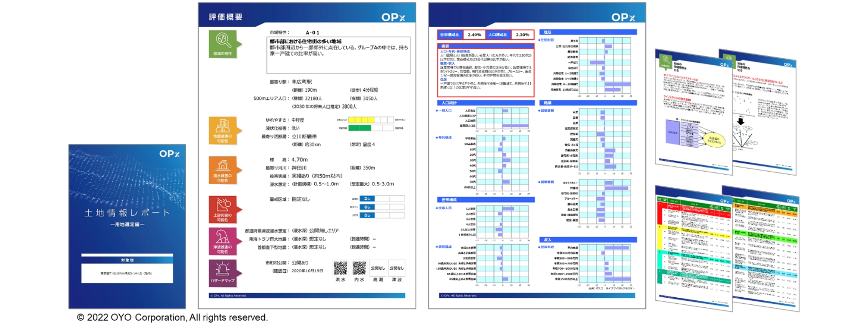Click the market characteristics description text box
Image resolution: width=868 pixels, height=324 pixels.
pos(338,55)
